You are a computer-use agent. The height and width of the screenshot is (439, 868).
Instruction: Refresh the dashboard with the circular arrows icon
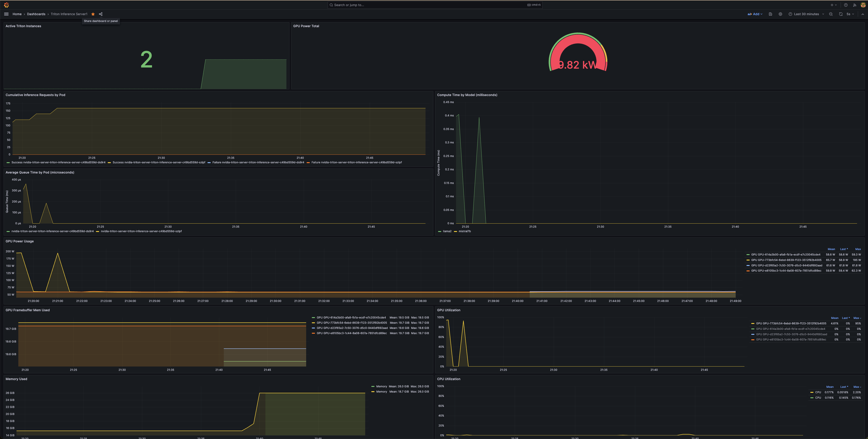click(841, 14)
